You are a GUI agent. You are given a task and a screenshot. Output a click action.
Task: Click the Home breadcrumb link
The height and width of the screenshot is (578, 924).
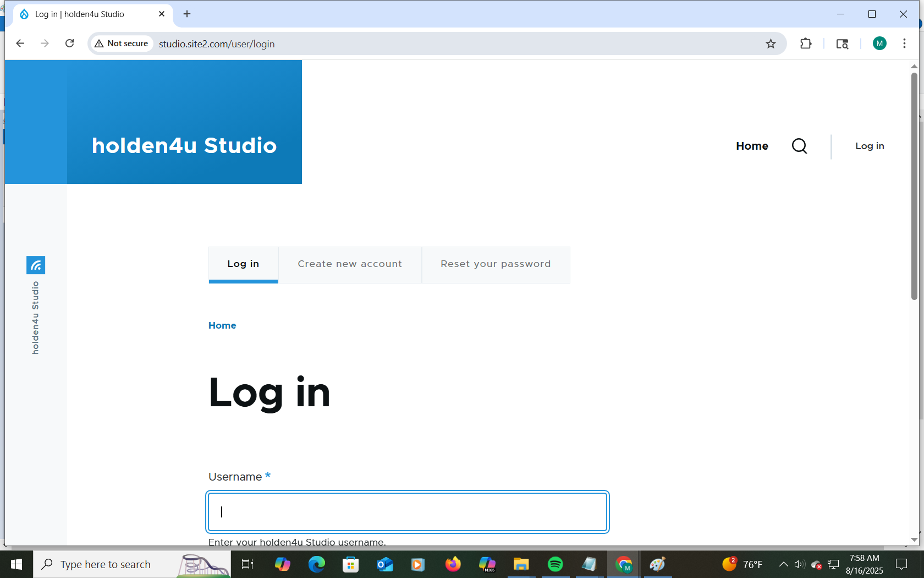(222, 325)
